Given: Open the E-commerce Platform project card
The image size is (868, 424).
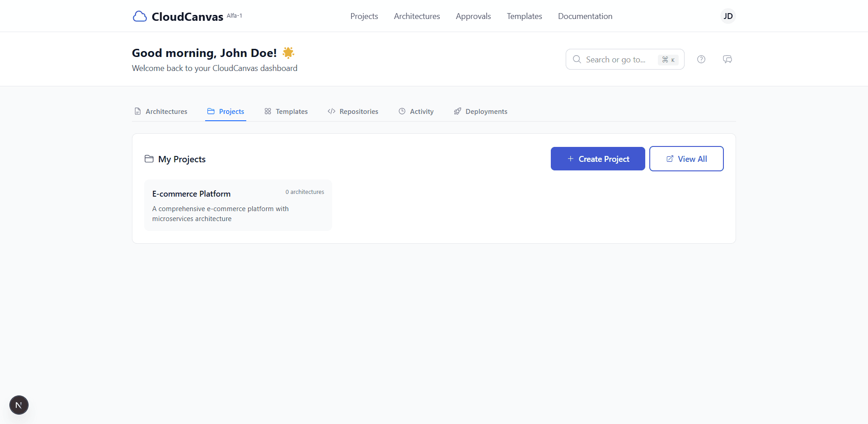Looking at the screenshot, I should point(238,205).
